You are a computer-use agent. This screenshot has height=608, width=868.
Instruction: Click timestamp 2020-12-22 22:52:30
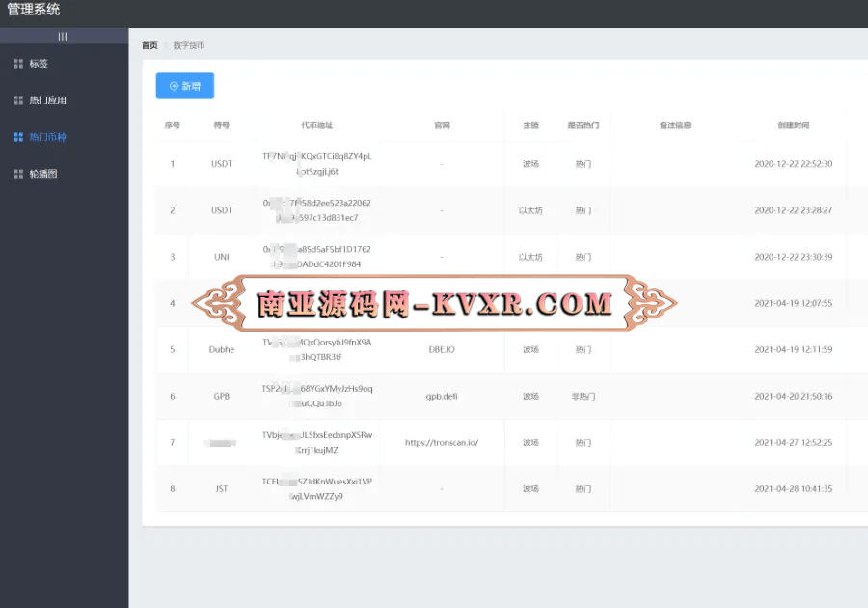coord(794,164)
